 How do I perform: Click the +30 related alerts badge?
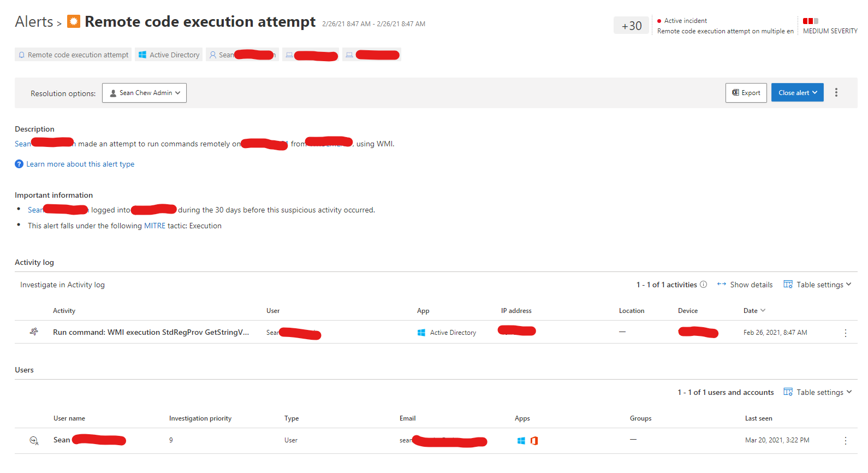click(x=632, y=26)
